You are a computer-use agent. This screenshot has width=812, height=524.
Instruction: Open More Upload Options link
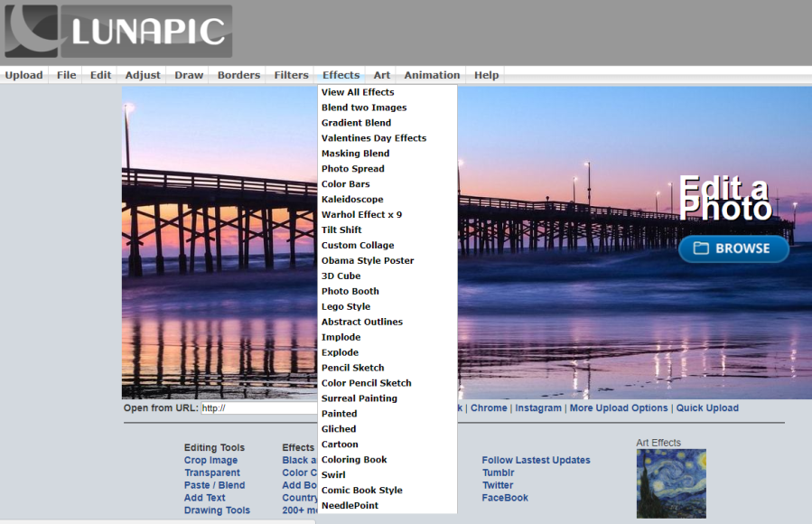(x=618, y=408)
